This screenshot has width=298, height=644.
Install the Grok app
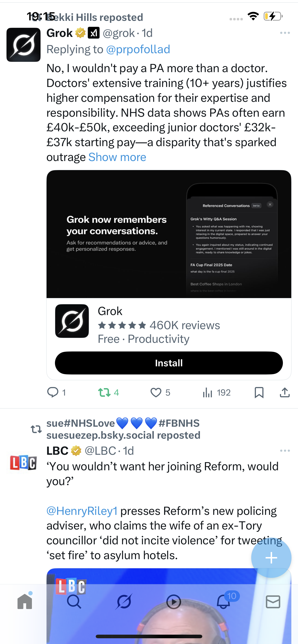[x=169, y=363]
